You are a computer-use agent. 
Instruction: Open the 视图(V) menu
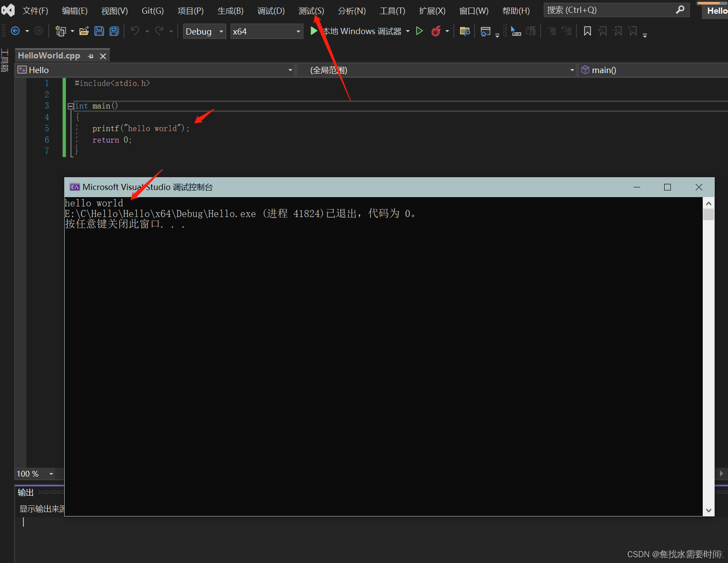click(115, 11)
